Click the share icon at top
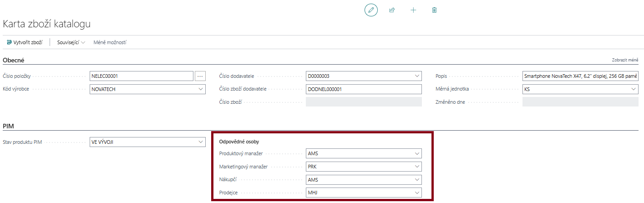Image resolution: width=644 pixels, height=203 pixels. pyautogui.click(x=392, y=10)
